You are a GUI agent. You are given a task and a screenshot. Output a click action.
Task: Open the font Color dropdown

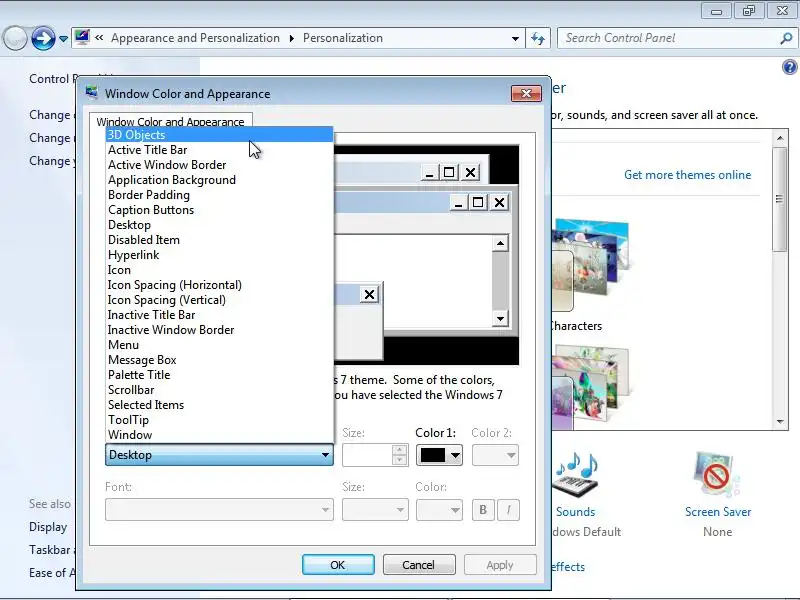point(439,509)
